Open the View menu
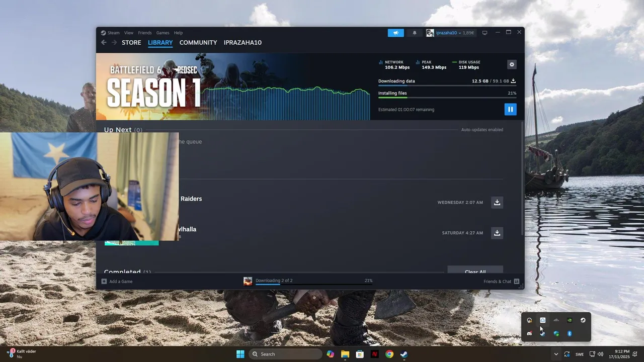The image size is (644, 362). coord(129,33)
